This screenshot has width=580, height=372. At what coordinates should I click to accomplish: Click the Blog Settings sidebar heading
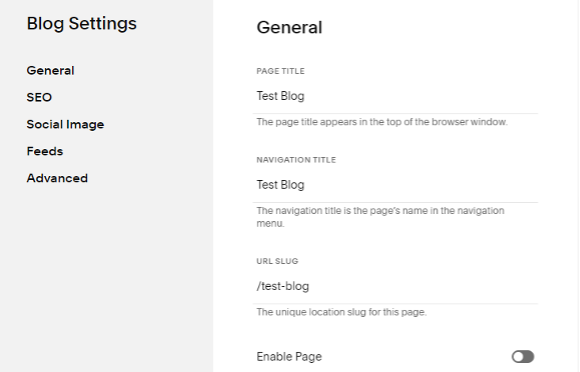pos(82,23)
